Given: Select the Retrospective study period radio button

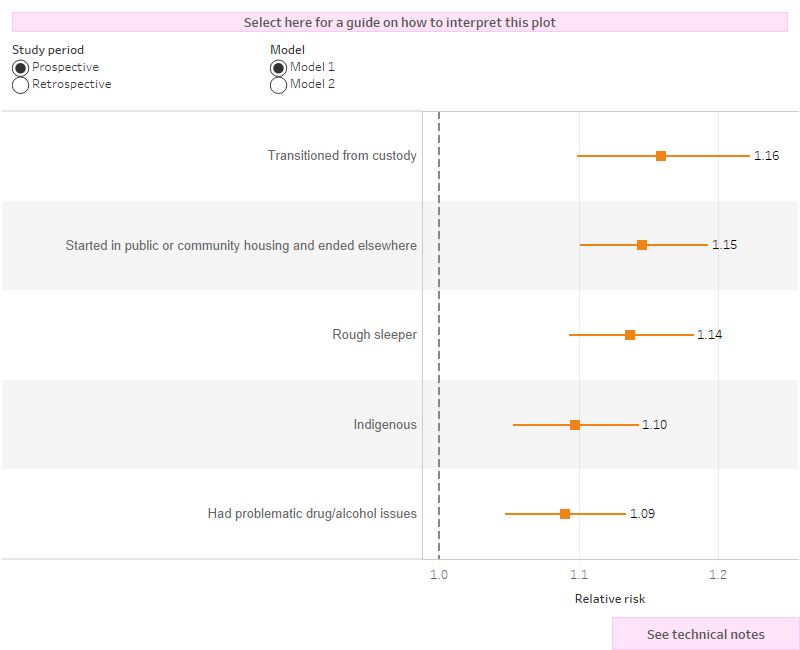Looking at the screenshot, I should (19, 84).
